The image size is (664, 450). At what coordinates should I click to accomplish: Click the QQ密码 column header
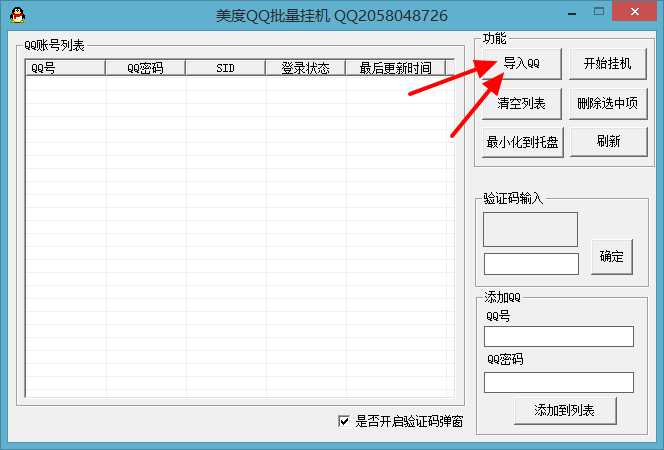[x=145, y=68]
